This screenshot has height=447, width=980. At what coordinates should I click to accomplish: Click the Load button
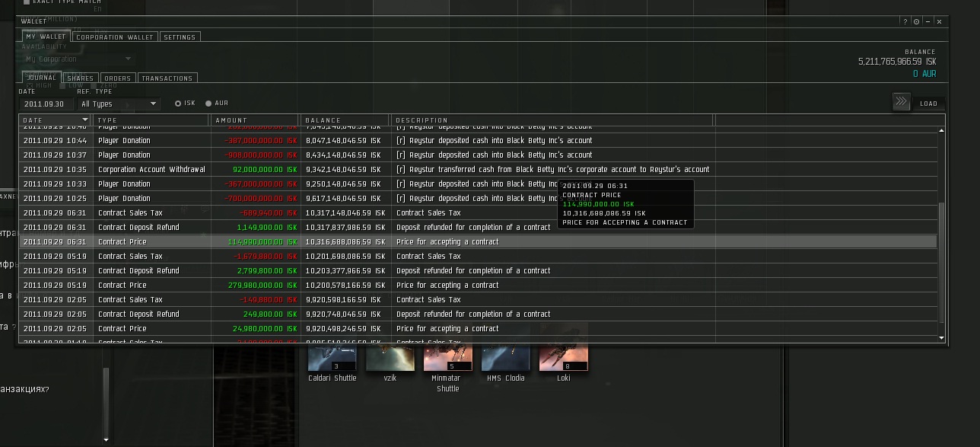click(929, 104)
